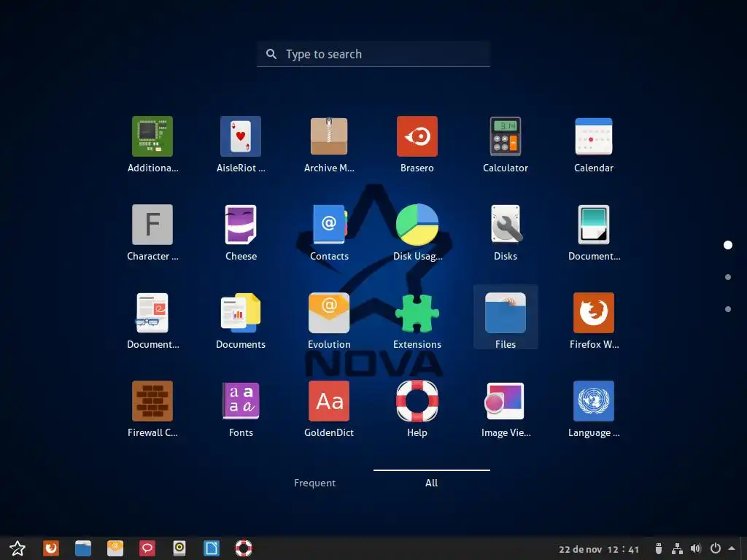Open the Additional Drivers app
This screenshot has height=560, width=747.
[x=152, y=145]
